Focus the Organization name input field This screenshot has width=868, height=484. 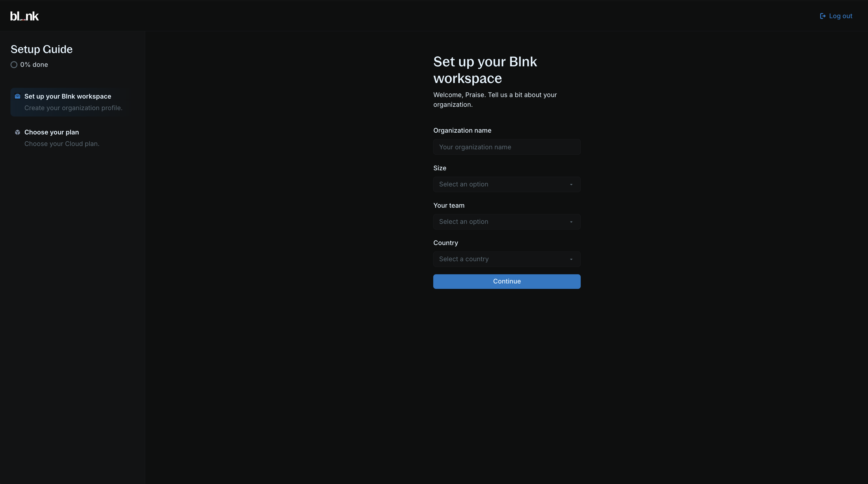(507, 147)
